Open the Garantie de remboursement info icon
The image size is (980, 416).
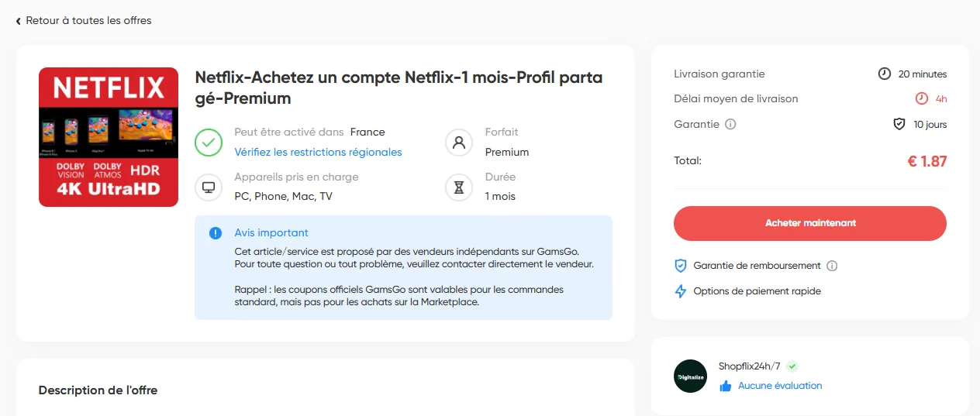(832, 266)
